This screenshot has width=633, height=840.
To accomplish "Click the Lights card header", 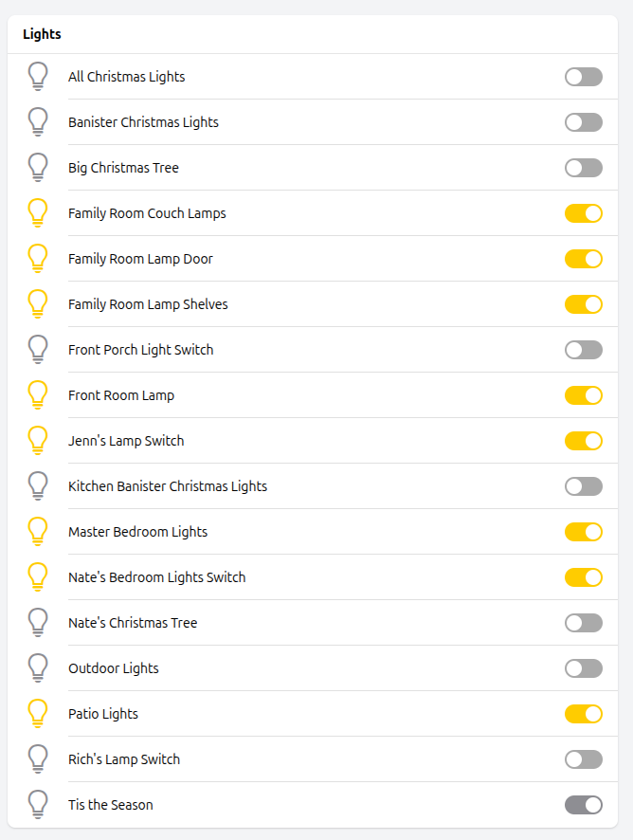I will (42, 34).
